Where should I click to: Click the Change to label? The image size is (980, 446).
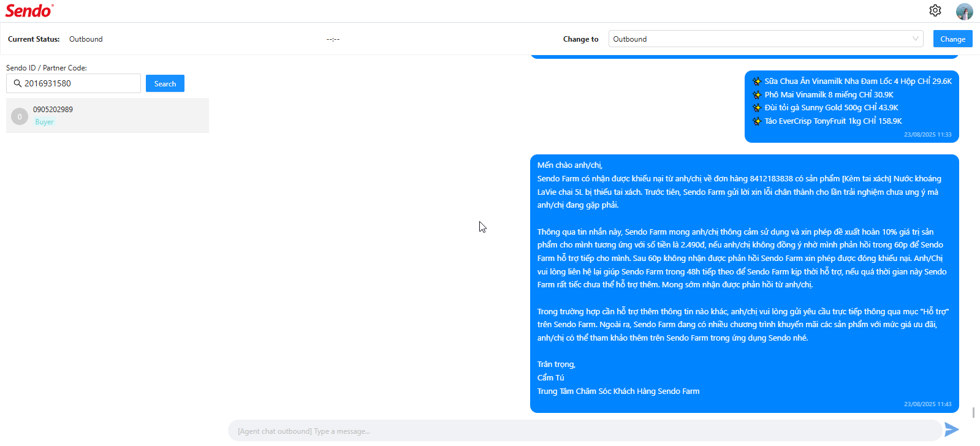pos(580,39)
